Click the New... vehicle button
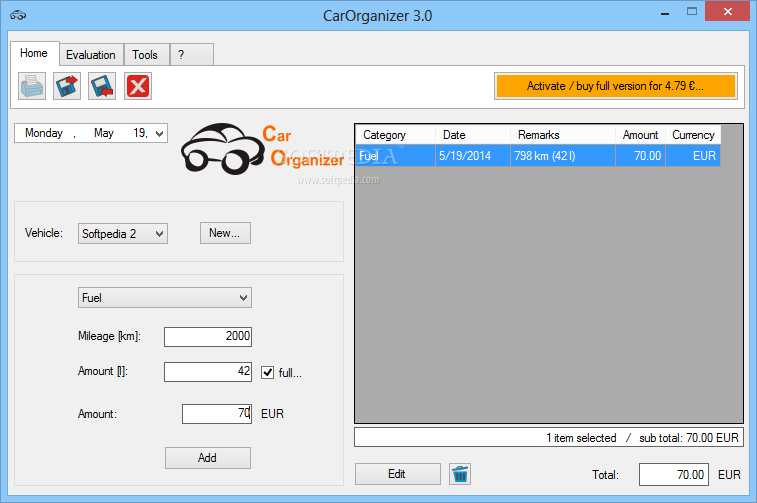Screen dimensions: 757x503 [x=225, y=233]
